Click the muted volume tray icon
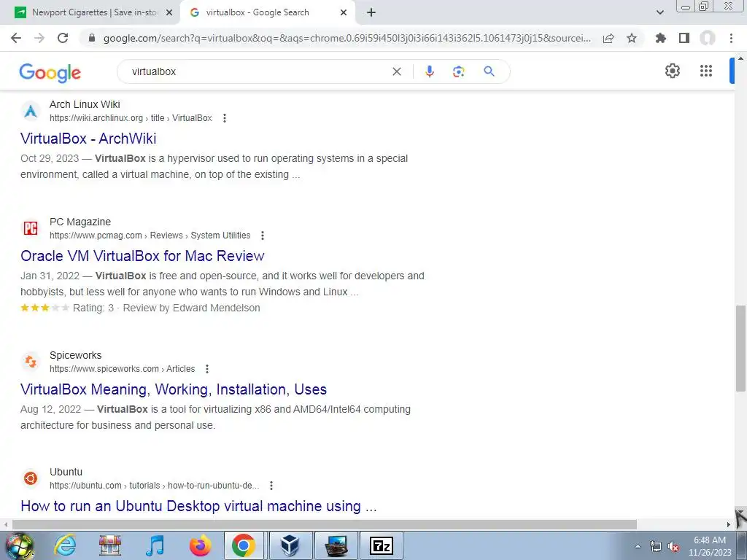747x560 pixels. [673, 547]
